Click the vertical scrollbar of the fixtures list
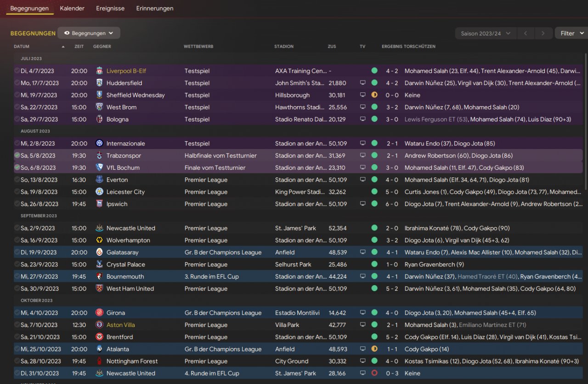 click(586, 124)
